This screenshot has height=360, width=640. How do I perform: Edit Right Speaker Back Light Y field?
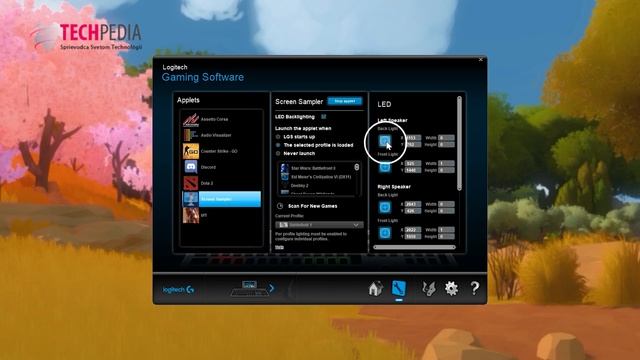tap(413, 211)
